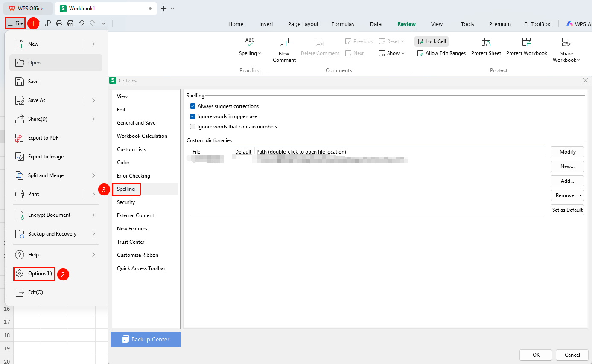Click the Lock Cell button
Image resolution: width=592 pixels, height=364 pixels.
coord(432,41)
